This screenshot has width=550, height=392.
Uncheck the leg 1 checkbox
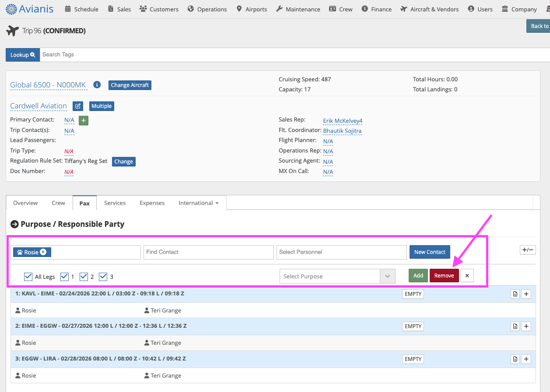click(65, 277)
